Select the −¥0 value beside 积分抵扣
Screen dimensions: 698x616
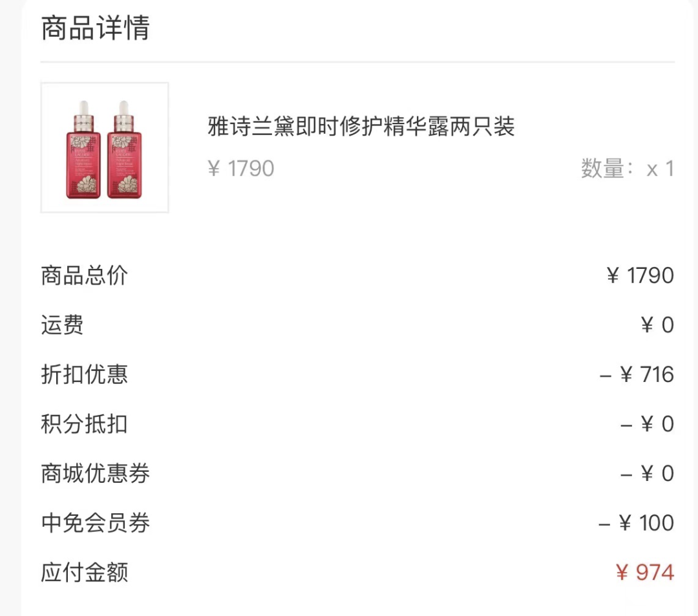pos(647,424)
